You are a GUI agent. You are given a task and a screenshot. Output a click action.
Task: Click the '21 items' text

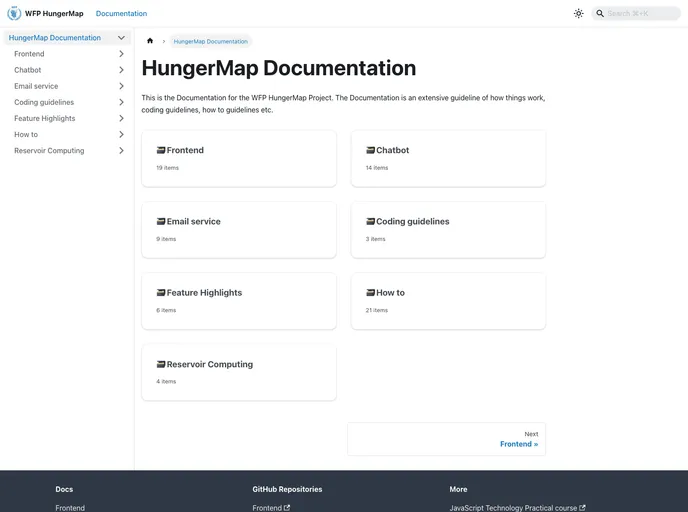377,310
